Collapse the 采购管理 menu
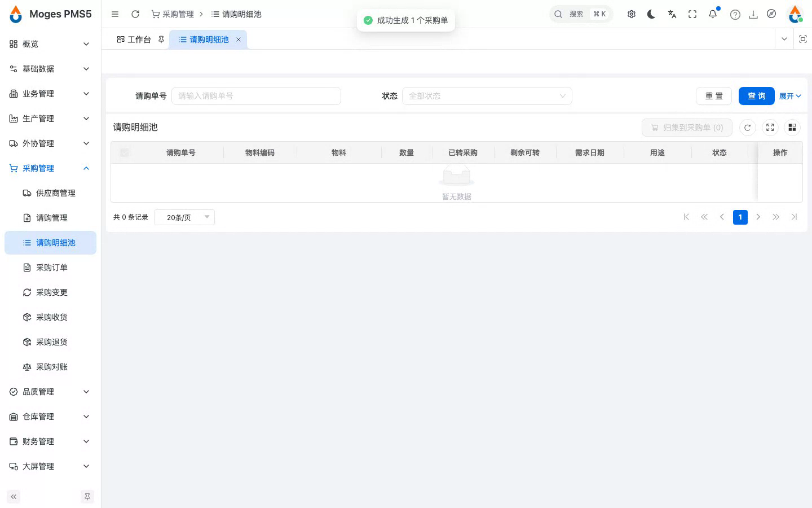The image size is (812, 508). point(50,168)
